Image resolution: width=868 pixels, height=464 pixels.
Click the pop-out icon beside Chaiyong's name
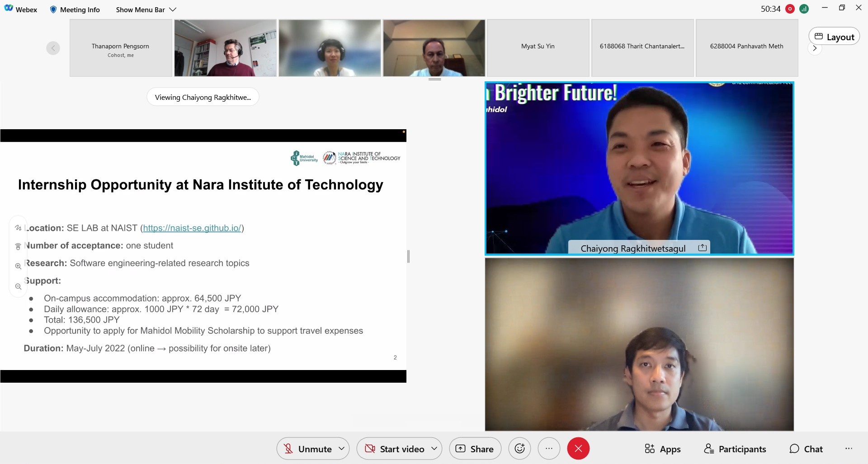pos(702,248)
